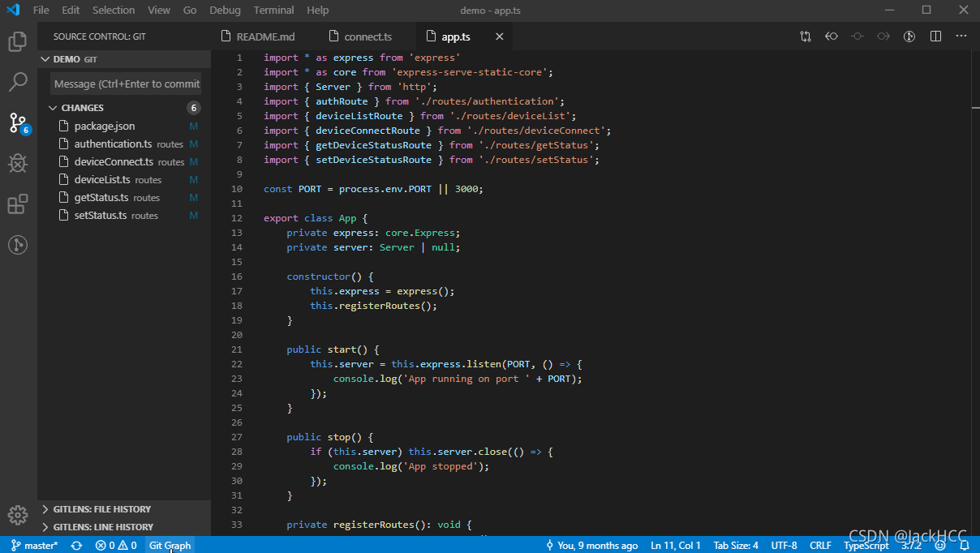Screen dimensions: 980x553
Task: Open Source Control view with 6 changes
Action: (18, 123)
